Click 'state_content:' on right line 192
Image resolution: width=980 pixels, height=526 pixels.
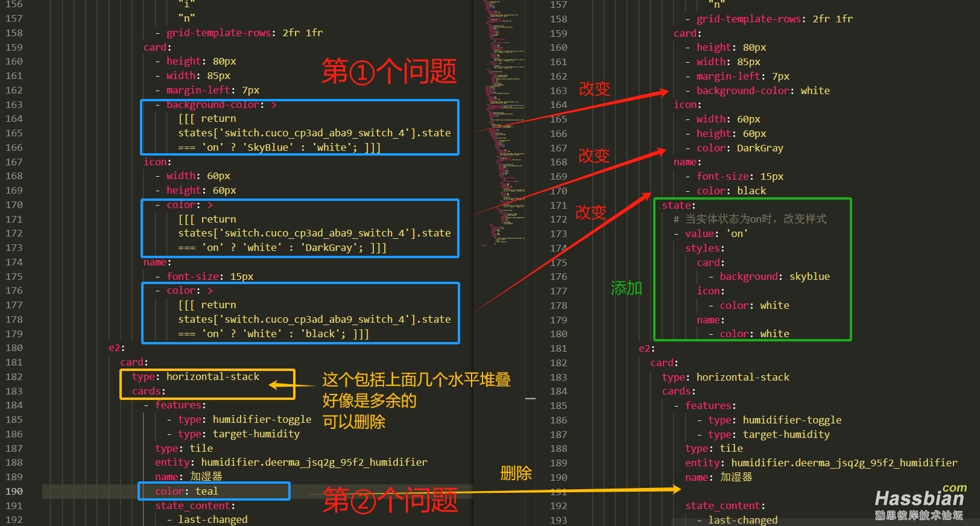point(725,505)
